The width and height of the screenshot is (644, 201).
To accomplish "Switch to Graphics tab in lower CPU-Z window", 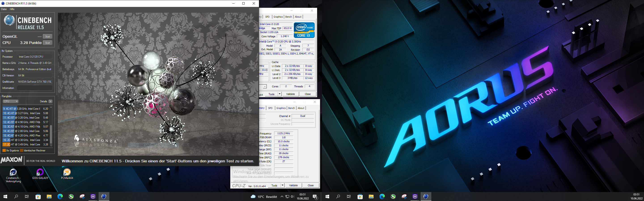I will coord(281,108).
